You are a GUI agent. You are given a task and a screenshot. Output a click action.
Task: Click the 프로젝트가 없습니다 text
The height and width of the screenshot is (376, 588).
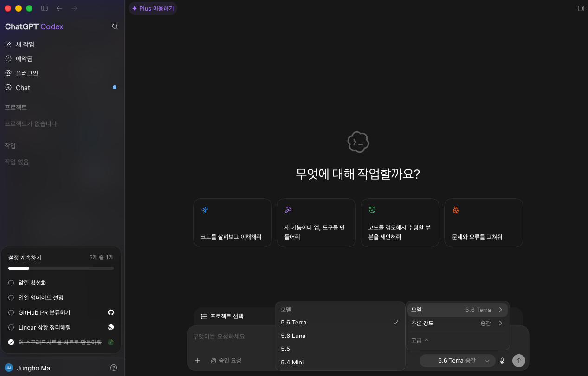(x=31, y=124)
